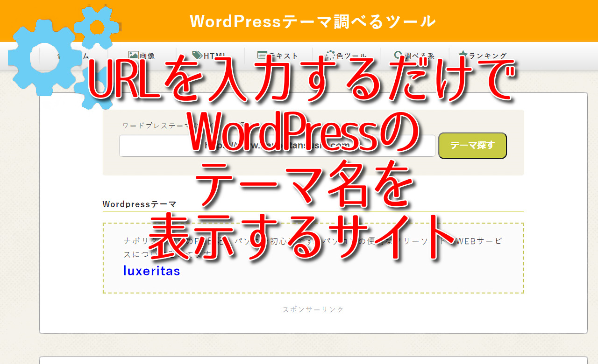598x364 pixels.
Task: Click the スポンサーリンク label
Action: [x=313, y=309]
